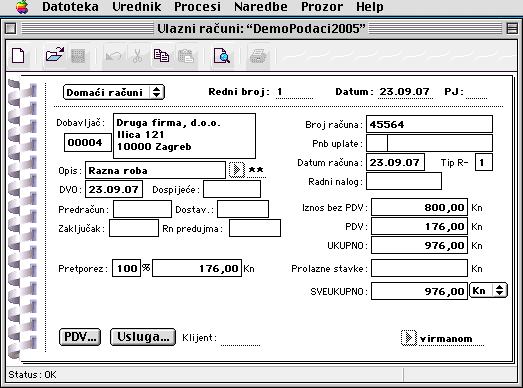Click the arrow icon next to virmanom

coord(409,338)
